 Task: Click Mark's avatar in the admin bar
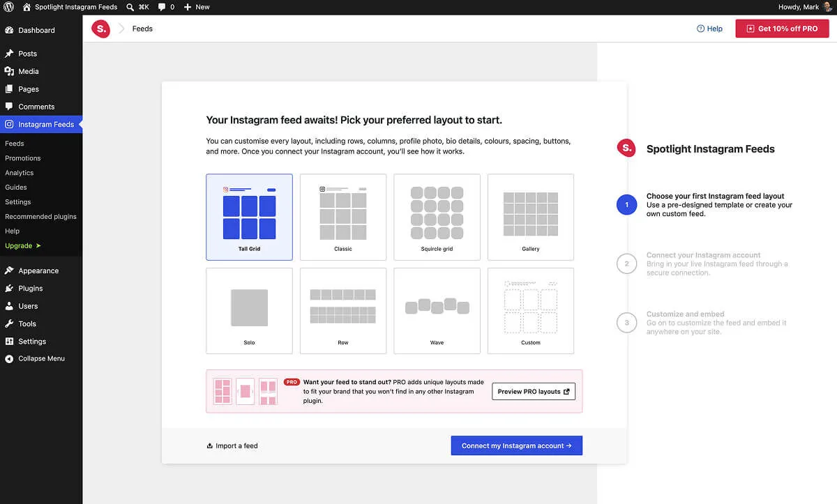pyautogui.click(x=827, y=7)
